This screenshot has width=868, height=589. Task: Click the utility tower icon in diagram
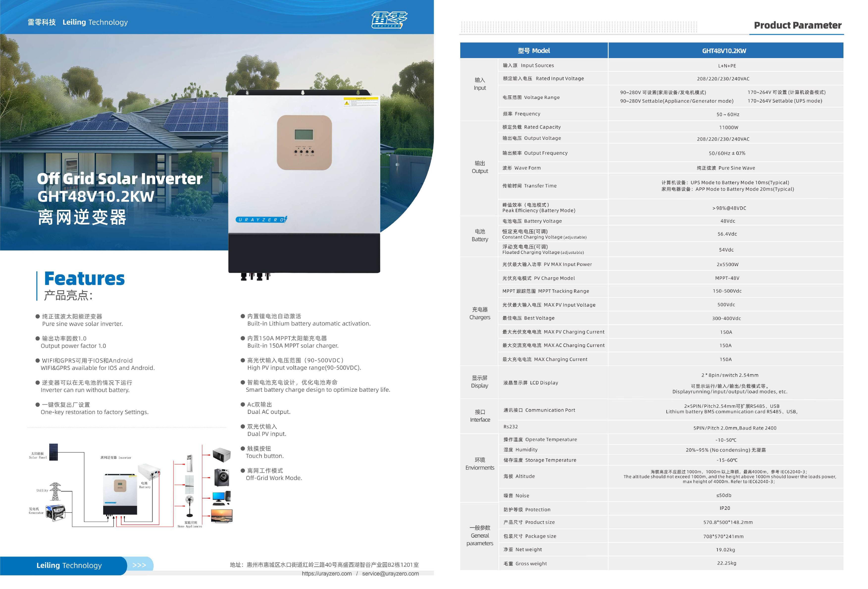[55, 491]
